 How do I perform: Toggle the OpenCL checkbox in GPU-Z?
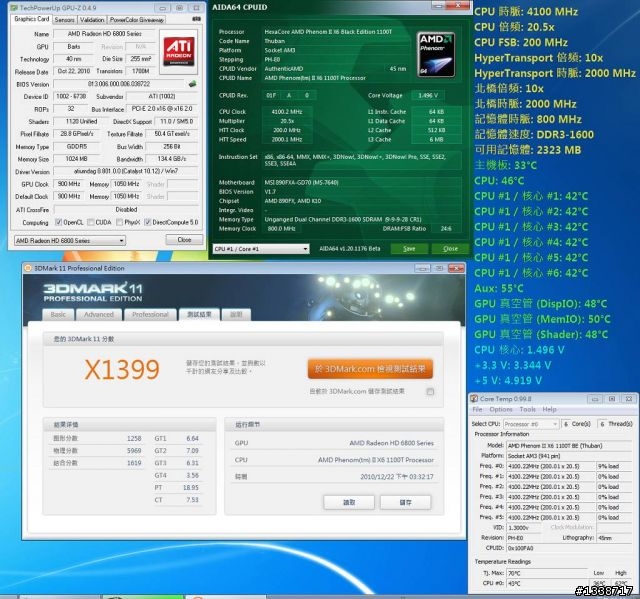pos(58,222)
